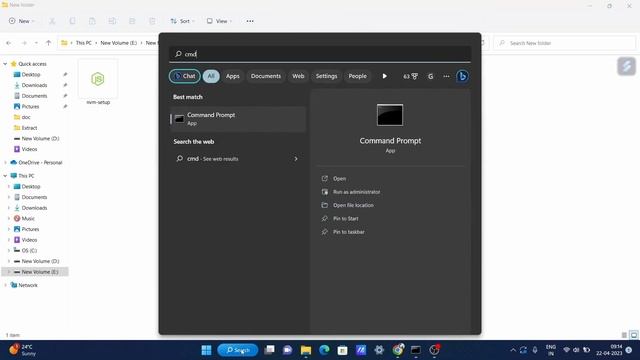Open Microsoft Edge from taskbar

click(324, 350)
